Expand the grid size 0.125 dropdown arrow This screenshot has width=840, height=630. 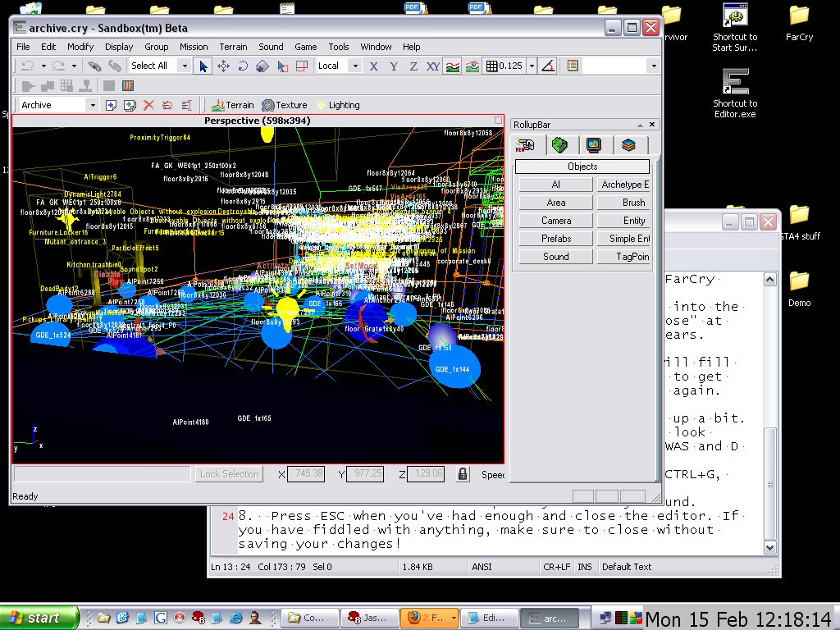[x=532, y=66]
